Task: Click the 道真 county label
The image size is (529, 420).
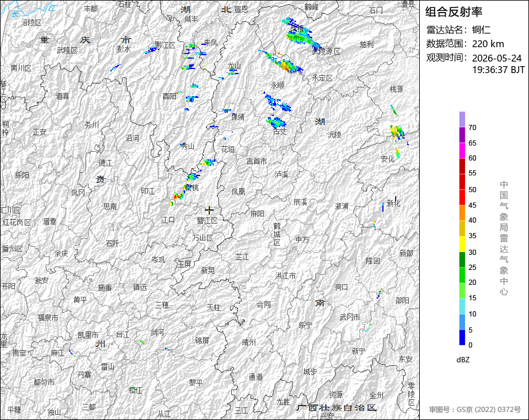Action: [x=62, y=96]
